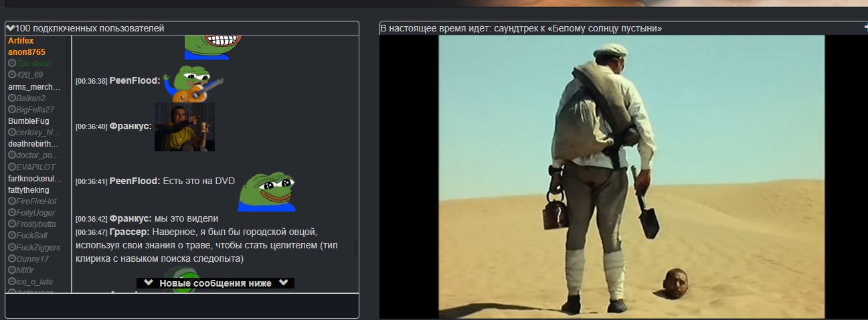The width and height of the screenshot is (868, 320).
Task: Click the [00:36:38] timestamp in chat
Action: (91, 81)
